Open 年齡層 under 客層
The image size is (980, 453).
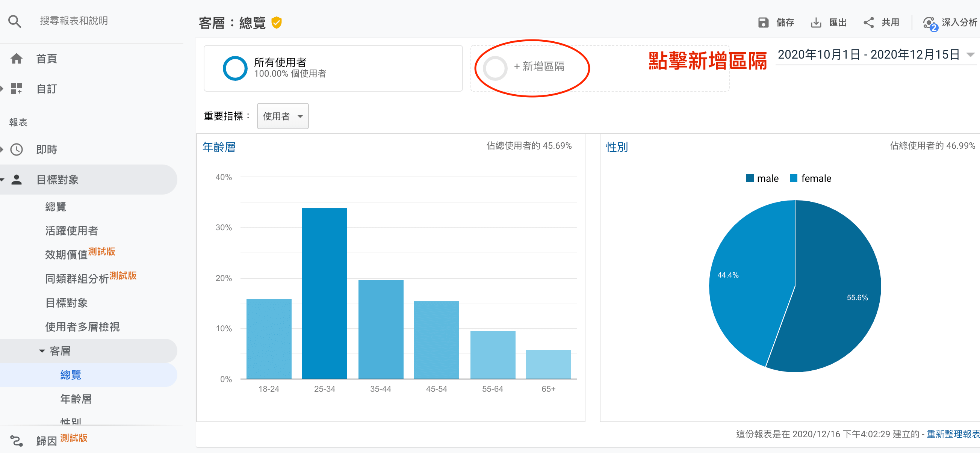[x=76, y=399]
